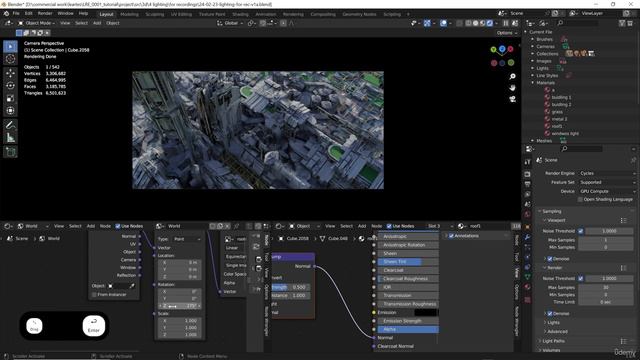
Task: Pick the Annotate pencil tool
Action: click(x=10, y=125)
